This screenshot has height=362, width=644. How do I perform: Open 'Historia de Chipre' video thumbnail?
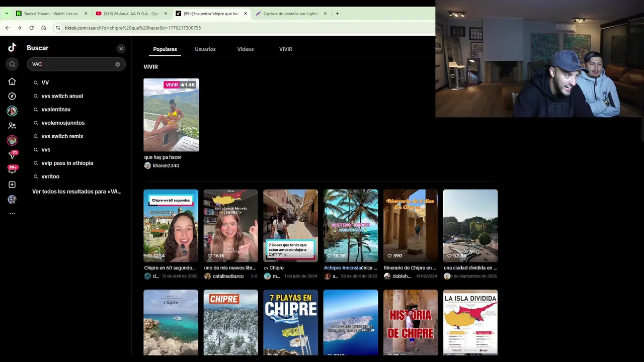[x=411, y=322]
